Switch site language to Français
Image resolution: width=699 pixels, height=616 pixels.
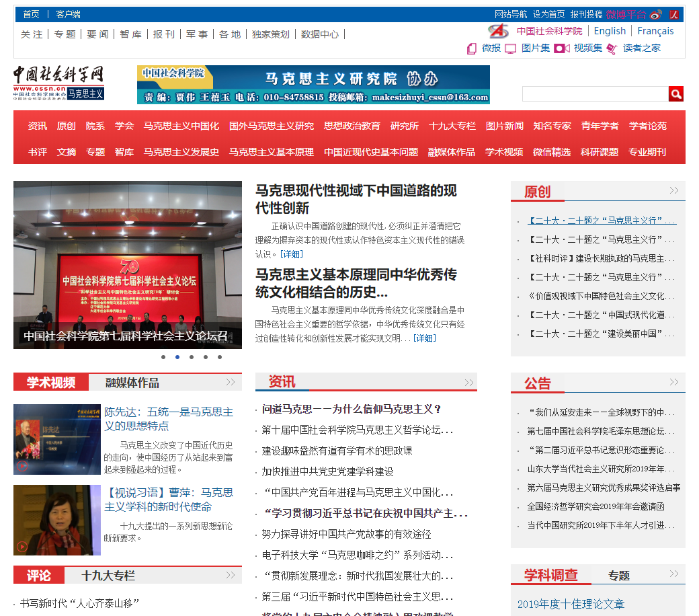655,31
